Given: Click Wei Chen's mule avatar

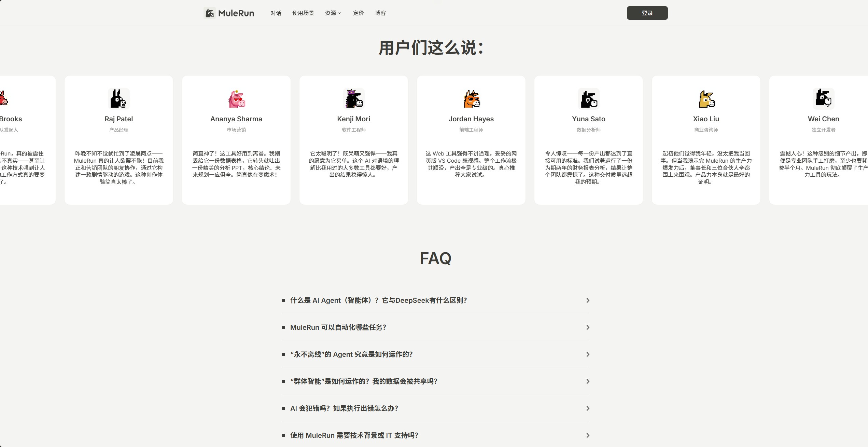Looking at the screenshot, I should (x=824, y=99).
